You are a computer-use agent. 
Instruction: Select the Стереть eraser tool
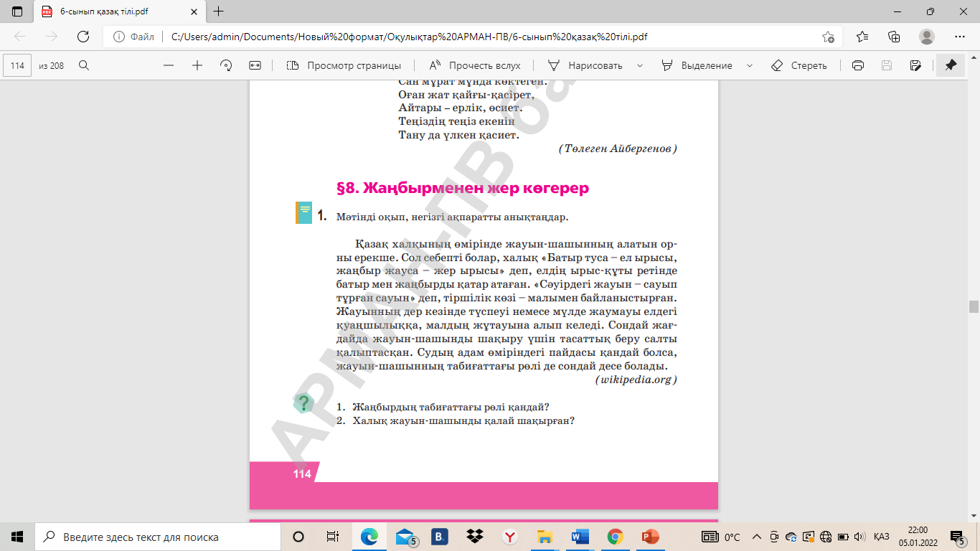point(798,65)
